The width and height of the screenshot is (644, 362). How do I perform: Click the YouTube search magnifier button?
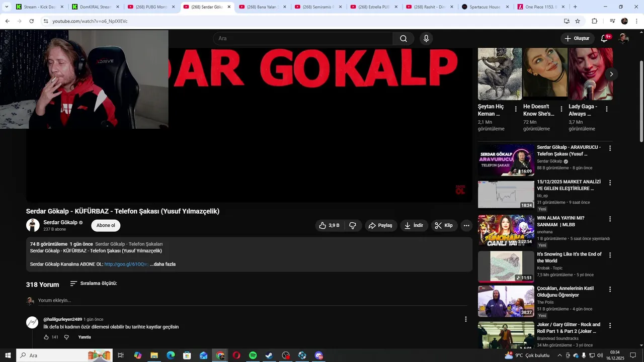[404, 39]
